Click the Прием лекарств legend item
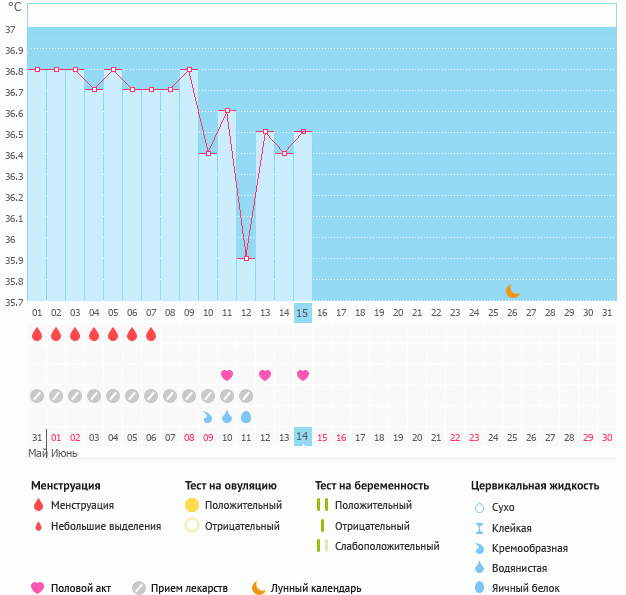 pyautogui.click(x=180, y=588)
